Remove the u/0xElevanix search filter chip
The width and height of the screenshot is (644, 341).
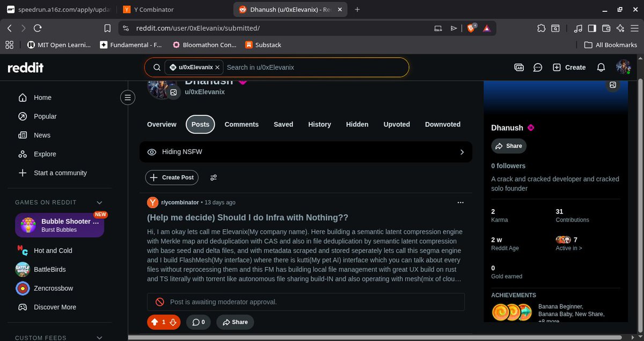coord(217,68)
